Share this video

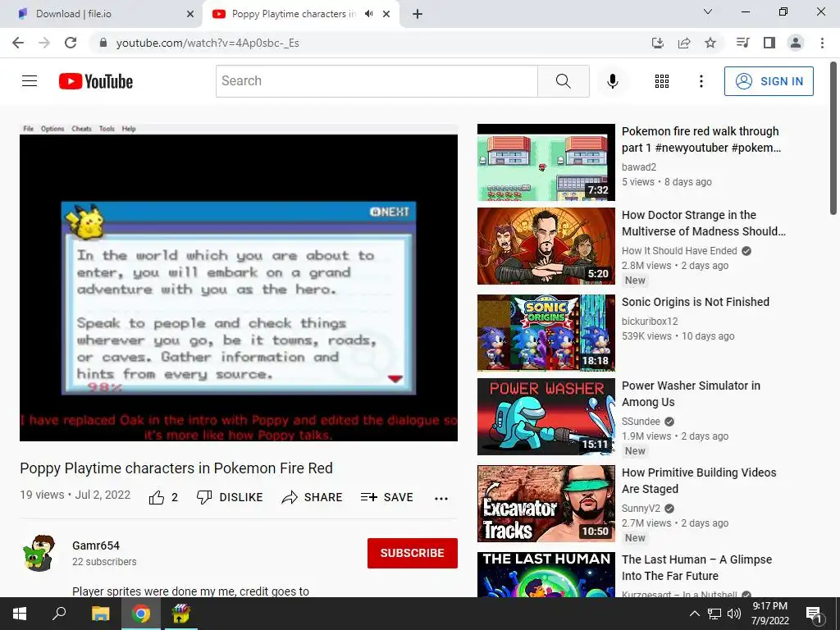pos(312,497)
